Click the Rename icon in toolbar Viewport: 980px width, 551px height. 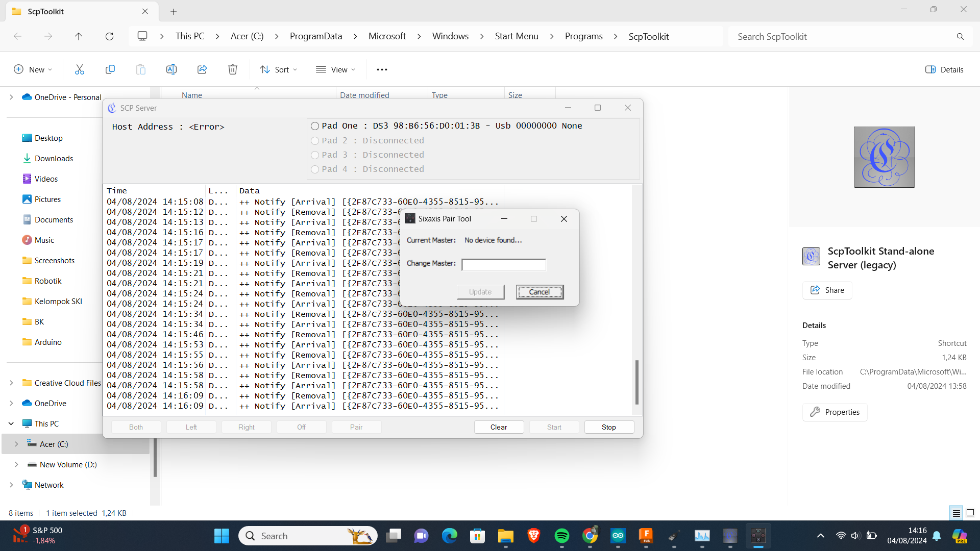(171, 69)
